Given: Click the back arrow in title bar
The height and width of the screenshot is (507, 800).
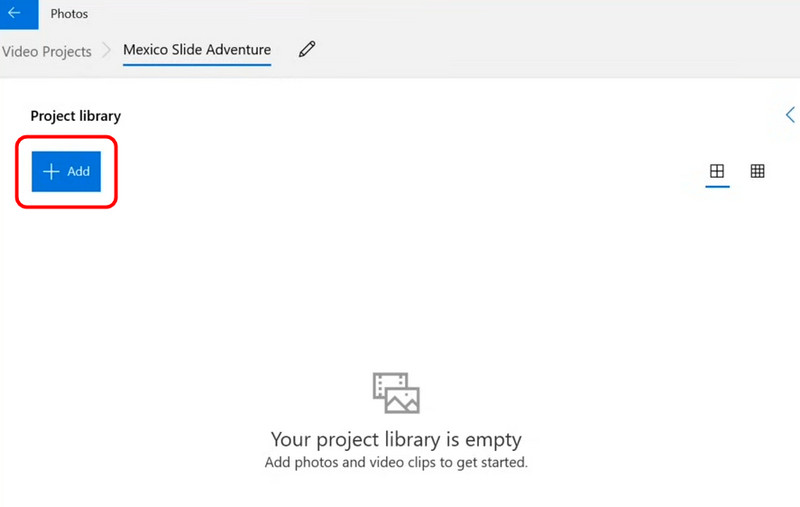Looking at the screenshot, I should (x=14, y=14).
